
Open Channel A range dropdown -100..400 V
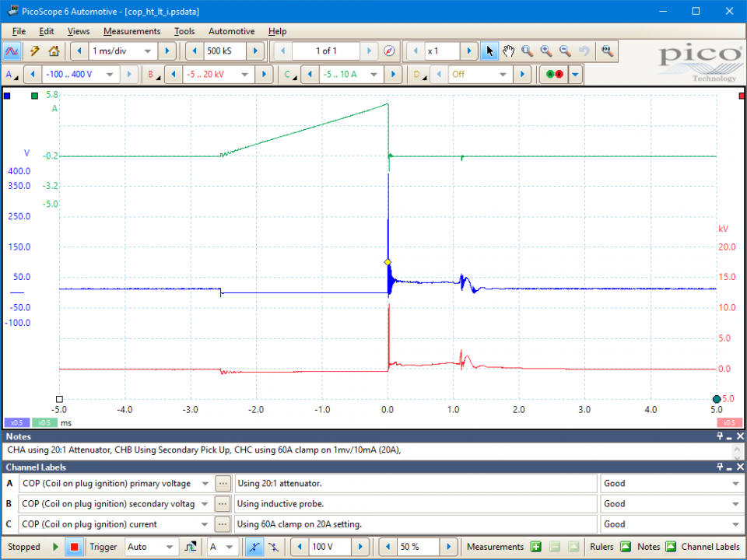click(x=110, y=75)
